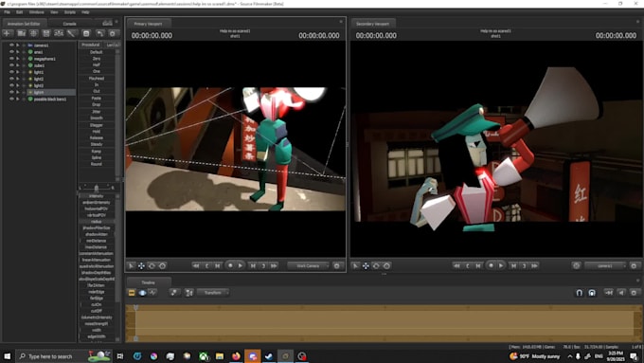The image size is (644, 363).
Task: Open timeline settings gear icon
Action: point(635,293)
